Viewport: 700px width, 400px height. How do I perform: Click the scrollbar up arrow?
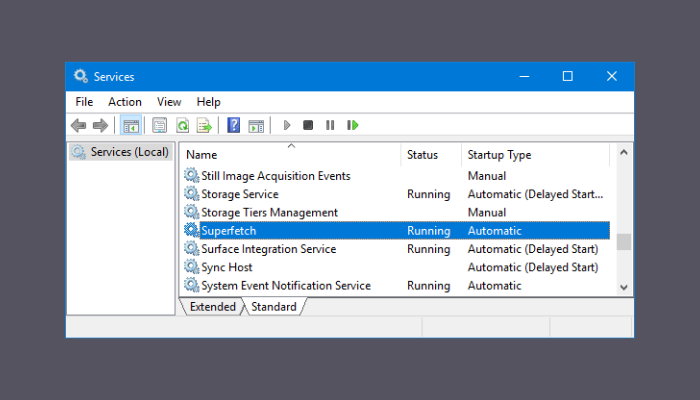[x=624, y=153]
